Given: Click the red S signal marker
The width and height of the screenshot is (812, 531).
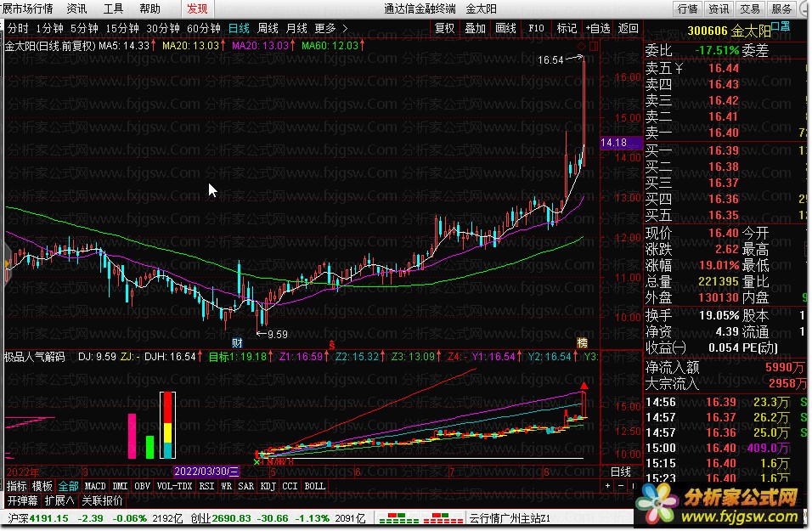Looking at the screenshot, I should (332, 345).
